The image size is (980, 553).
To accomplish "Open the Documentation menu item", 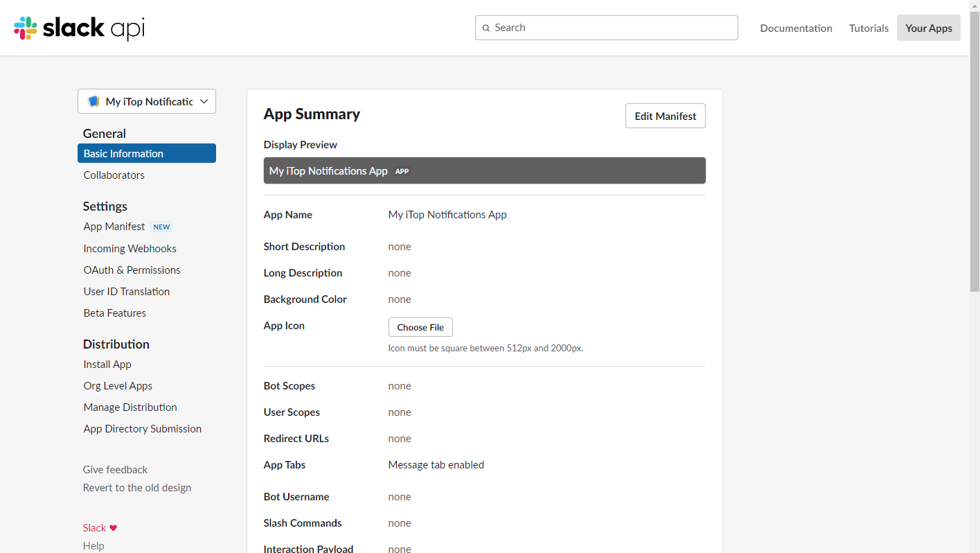I will click(796, 28).
